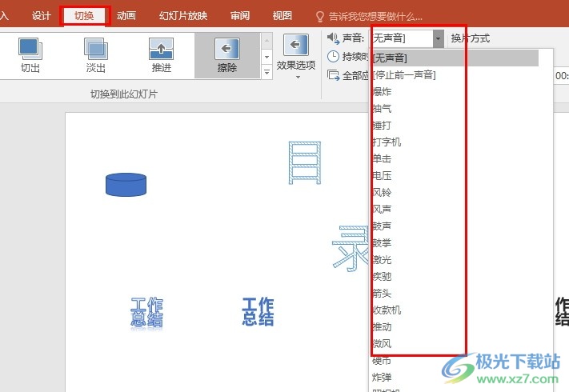This screenshot has width=569, height=392.
Task: Switch to the 视图 tab
Action: (282, 15)
